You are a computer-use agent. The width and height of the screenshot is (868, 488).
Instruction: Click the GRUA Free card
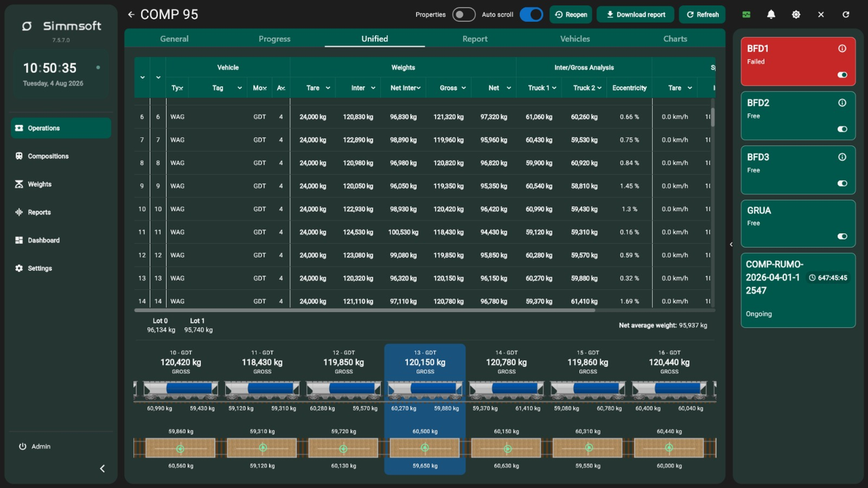pyautogui.click(x=798, y=223)
